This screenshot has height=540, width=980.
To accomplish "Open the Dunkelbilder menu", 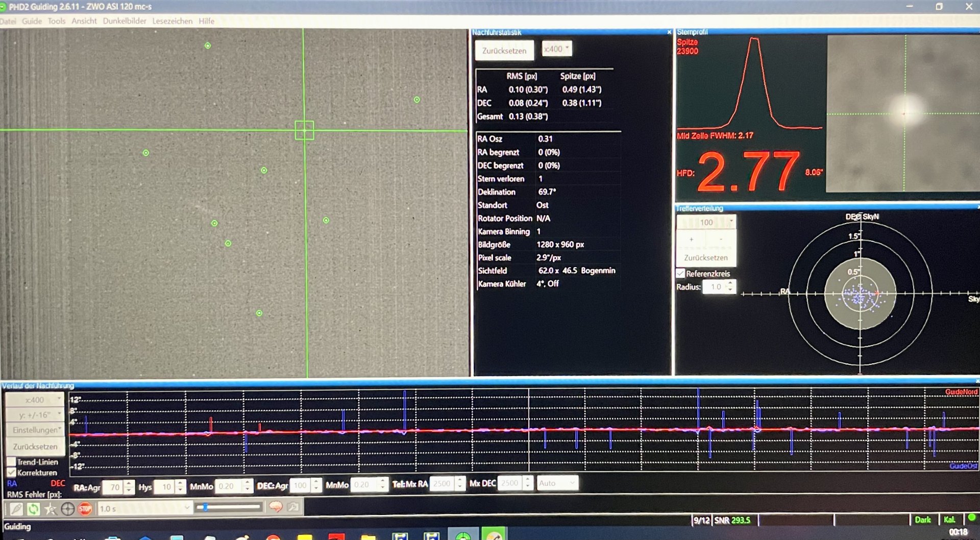I will click(125, 21).
